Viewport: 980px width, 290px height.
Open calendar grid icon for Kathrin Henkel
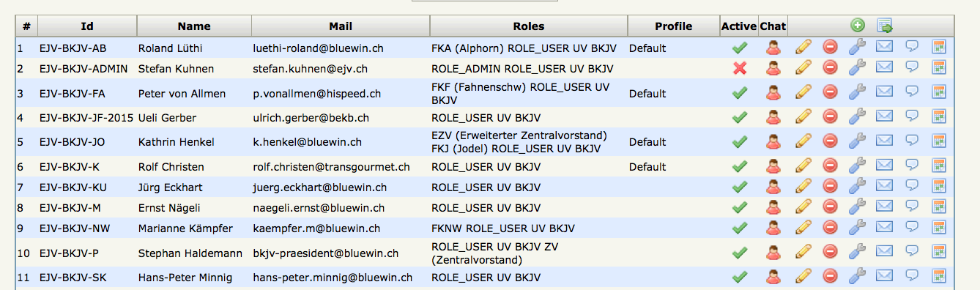pos(939,141)
